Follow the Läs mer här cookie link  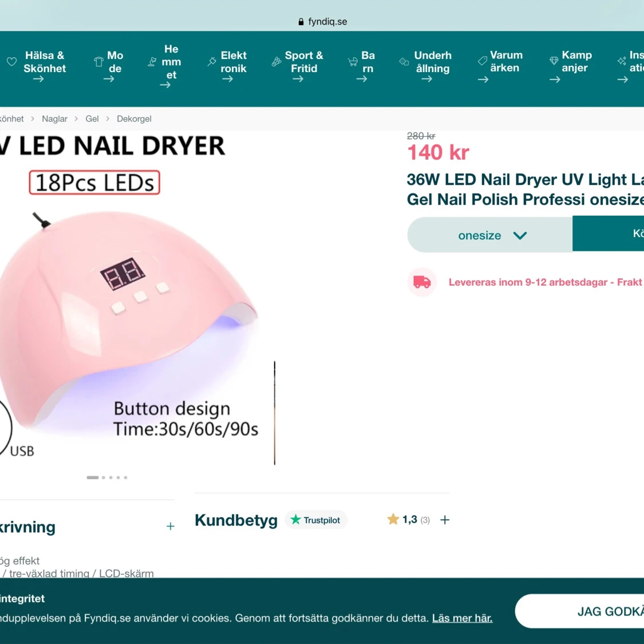(x=462, y=618)
